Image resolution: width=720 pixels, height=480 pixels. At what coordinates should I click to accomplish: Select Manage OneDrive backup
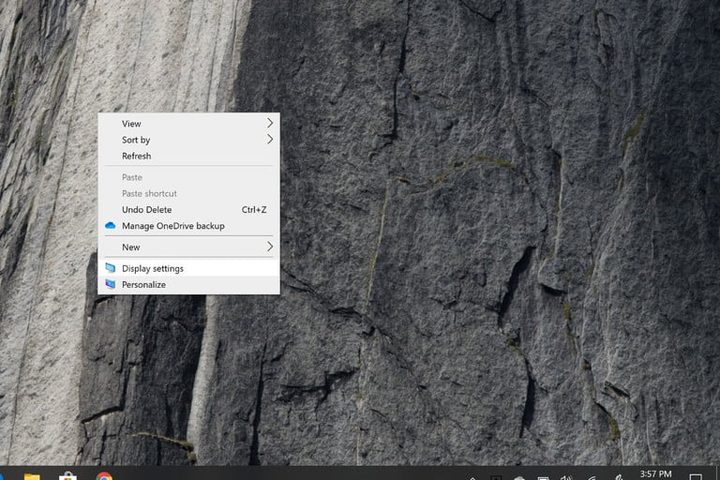click(189, 226)
